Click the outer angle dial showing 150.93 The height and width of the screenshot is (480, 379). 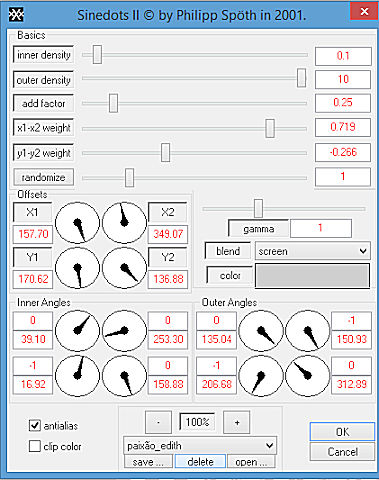pos(308,331)
